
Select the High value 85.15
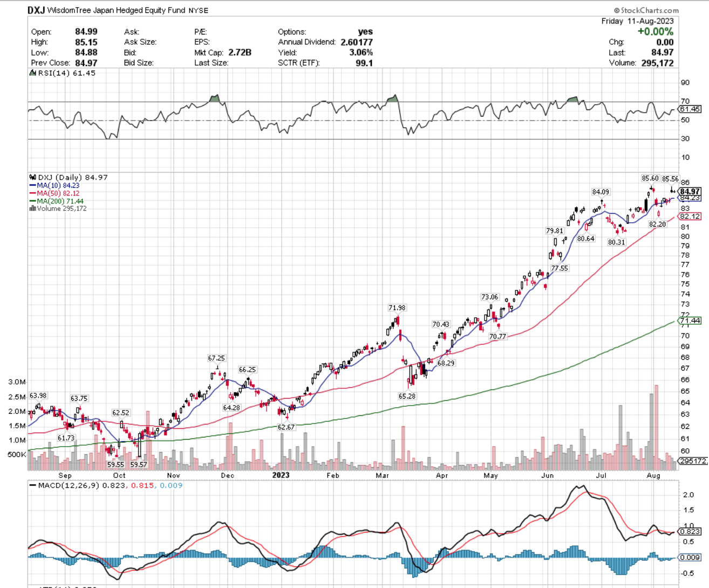tap(86, 42)
